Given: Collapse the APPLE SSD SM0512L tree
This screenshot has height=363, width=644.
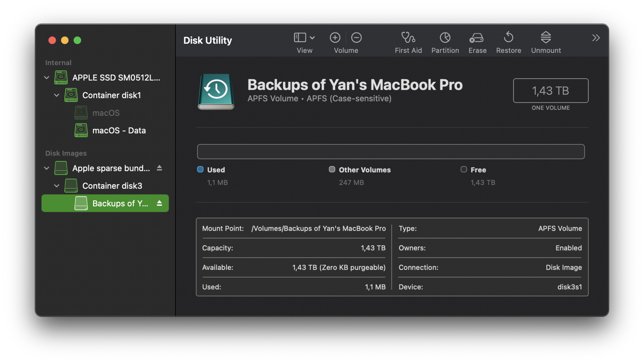Looking at the screenshot, I should (x=47, y=78).
